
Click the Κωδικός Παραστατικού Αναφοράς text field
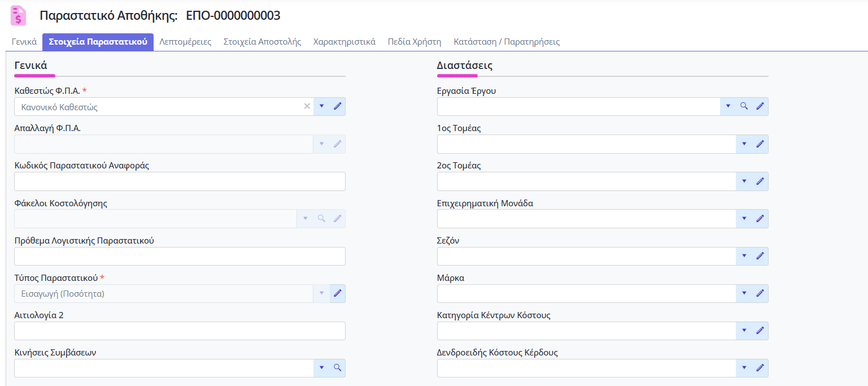(x=180, y=181)
